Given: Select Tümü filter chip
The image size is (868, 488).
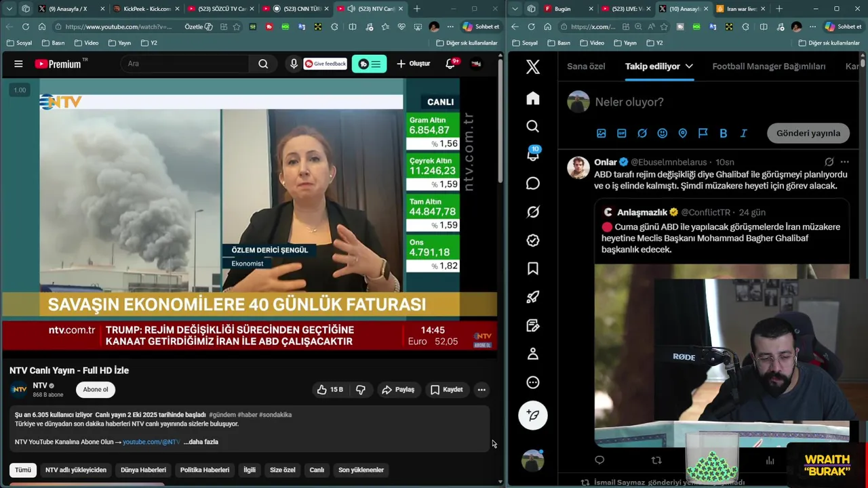Looking at the screenshot, I should 23,470.
